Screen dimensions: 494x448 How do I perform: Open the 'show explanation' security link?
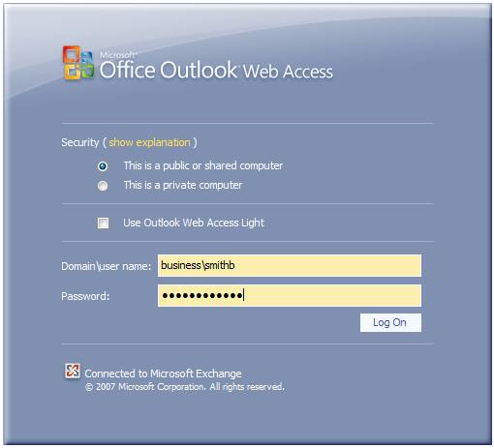(x=149, y=142)
